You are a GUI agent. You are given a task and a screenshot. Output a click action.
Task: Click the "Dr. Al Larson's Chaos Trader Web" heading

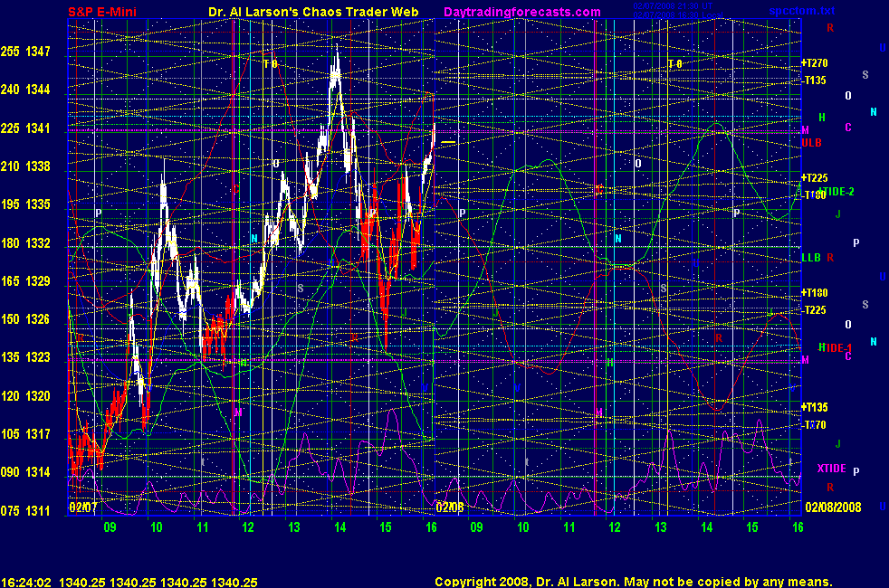313,12
